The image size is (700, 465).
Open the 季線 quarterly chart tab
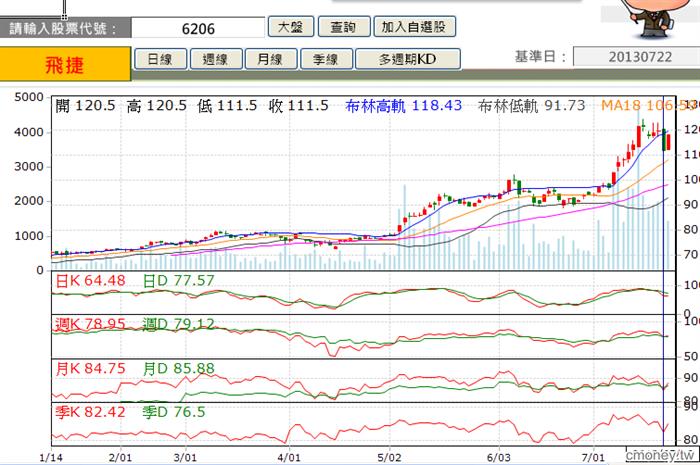[x=326, y=59]
